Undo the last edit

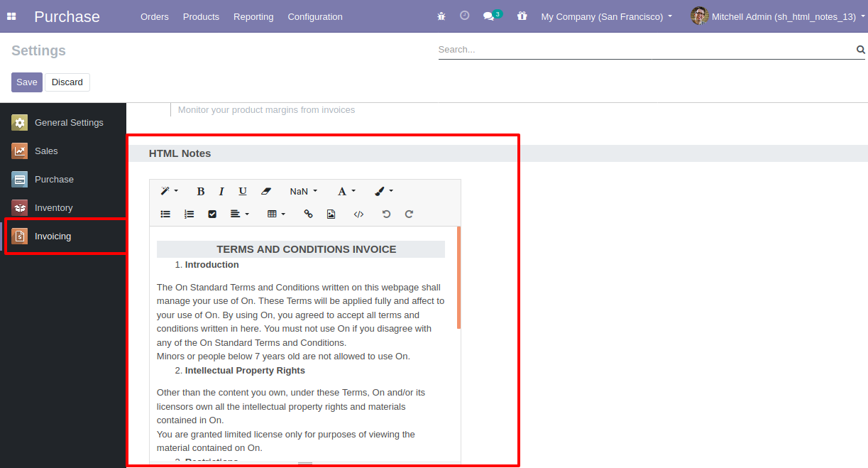pyautogui.click(x=386, y=214)
